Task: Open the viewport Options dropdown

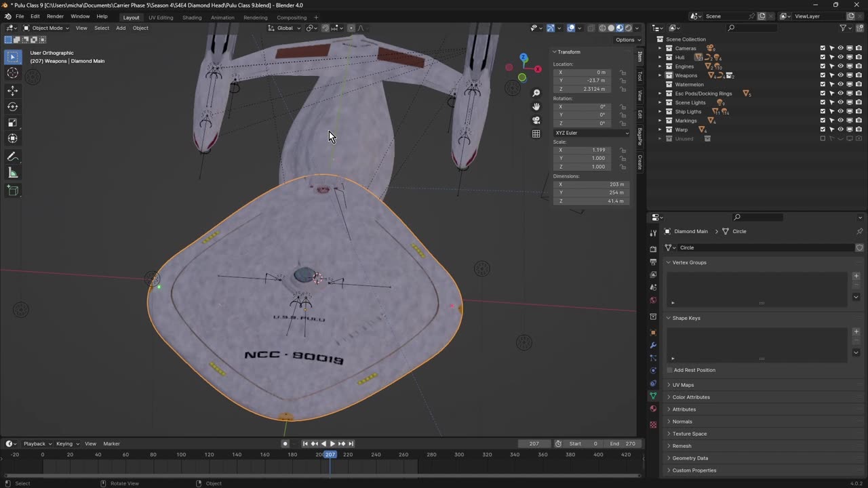Action: coord(627,40)
